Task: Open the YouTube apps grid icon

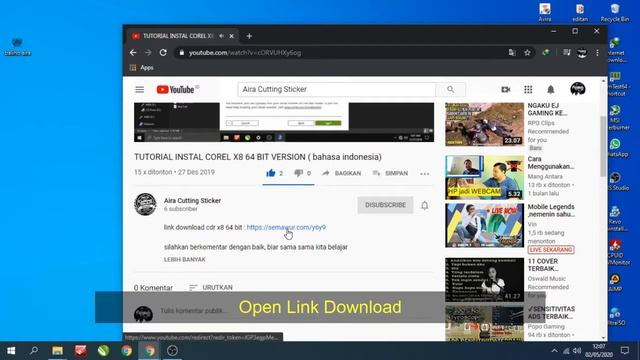Action: (528, 89)
